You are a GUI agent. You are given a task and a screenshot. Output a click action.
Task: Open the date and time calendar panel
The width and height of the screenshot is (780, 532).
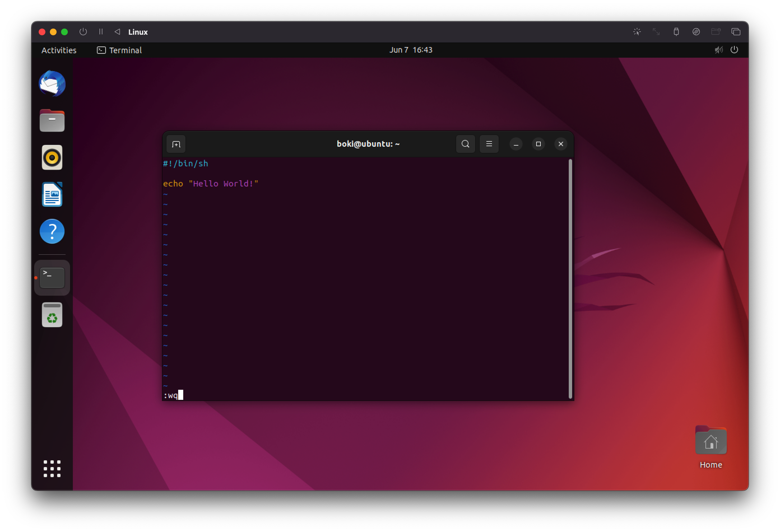coord(410,50)
